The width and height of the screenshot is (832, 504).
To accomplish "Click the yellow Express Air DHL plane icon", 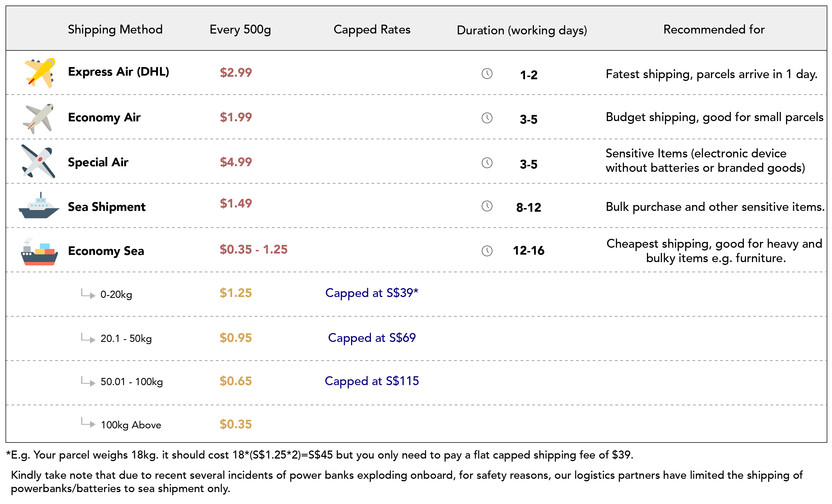I will 40,73.
